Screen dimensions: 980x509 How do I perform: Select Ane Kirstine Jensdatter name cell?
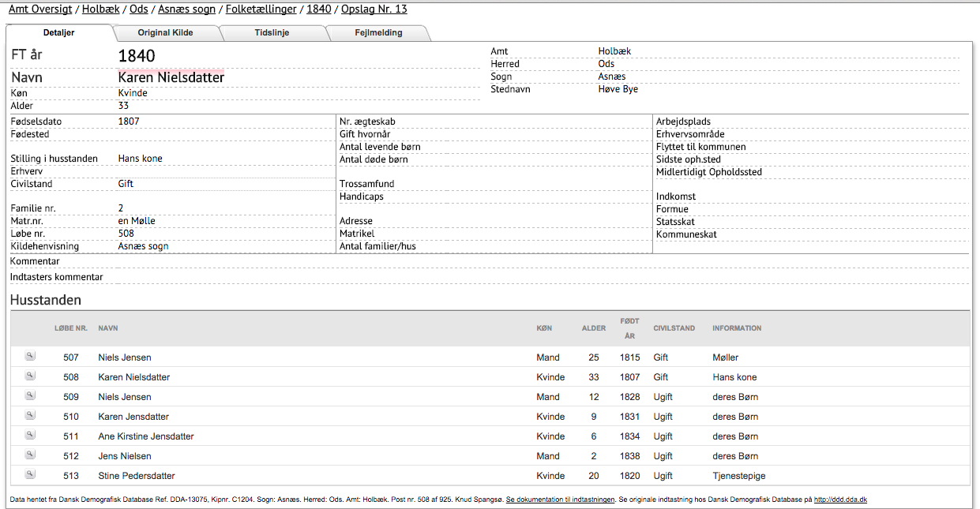(x=146, y=436)
